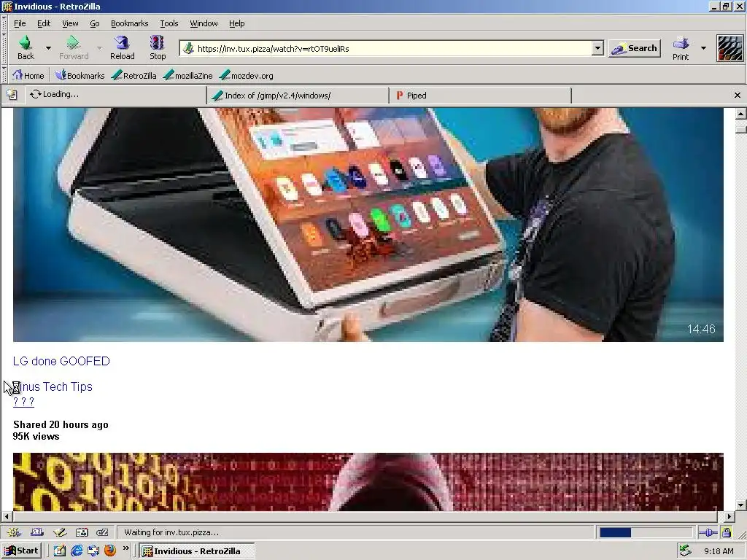Open the first Quick Launch notepad icon
The height and width of the screenshot is (560, 747).
point(60,551)
